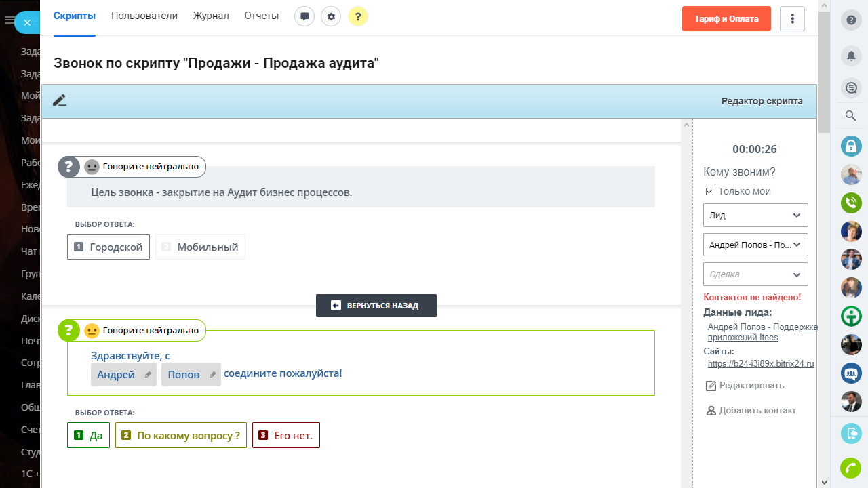868x488 pixels.
Task: Click the green phone dial button
Action: [851, 468]
